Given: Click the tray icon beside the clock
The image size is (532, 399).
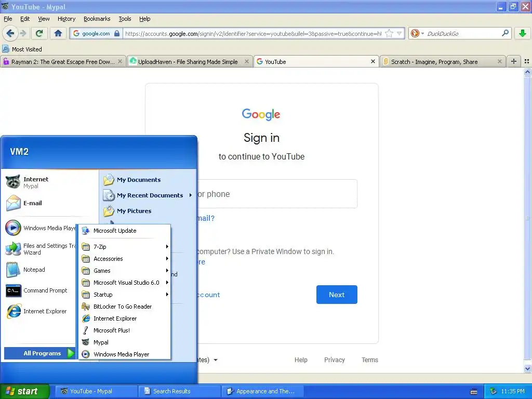Looking at the screenshot, I should tap(494, 391).
